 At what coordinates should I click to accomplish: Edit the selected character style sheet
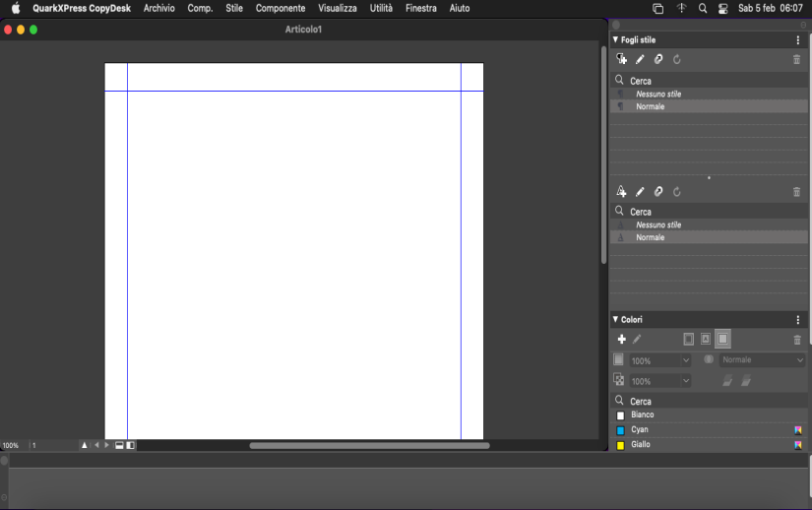(x=640, y=192)
